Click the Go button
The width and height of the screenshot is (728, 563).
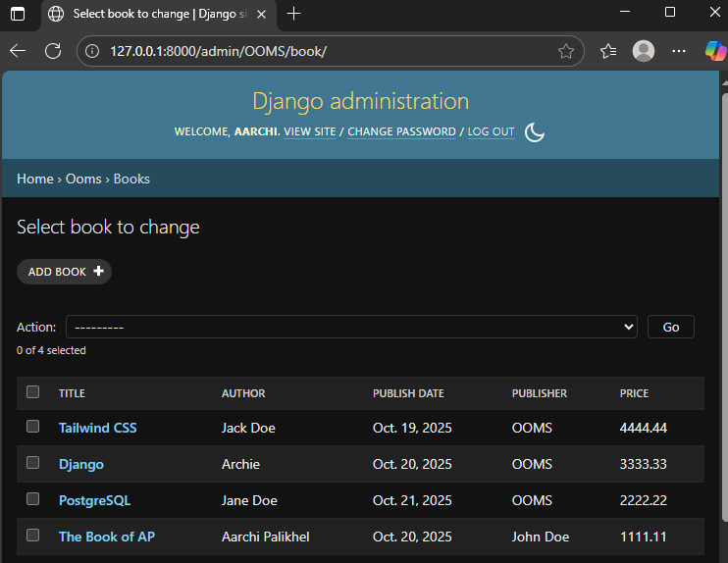671,328
